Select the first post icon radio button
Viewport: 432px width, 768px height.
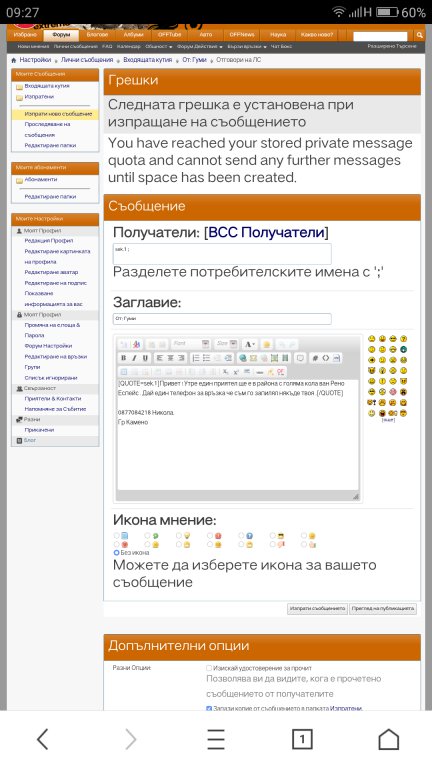click(x=117, y=536)
